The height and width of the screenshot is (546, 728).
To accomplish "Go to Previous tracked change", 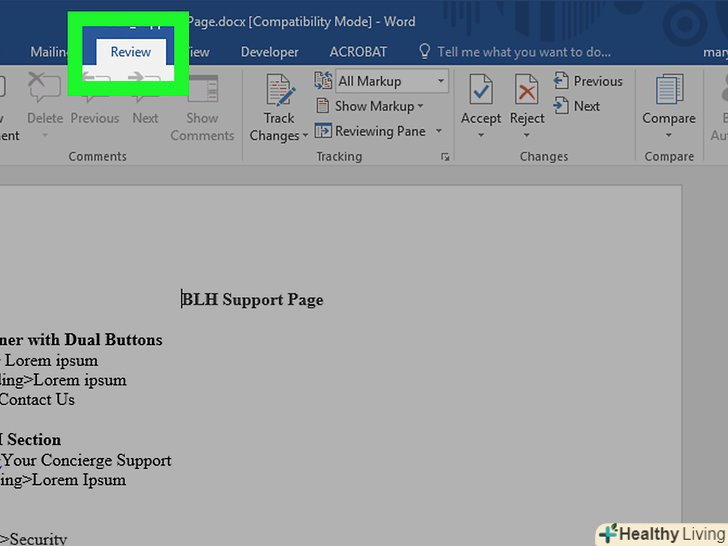I will click(588, 81).
